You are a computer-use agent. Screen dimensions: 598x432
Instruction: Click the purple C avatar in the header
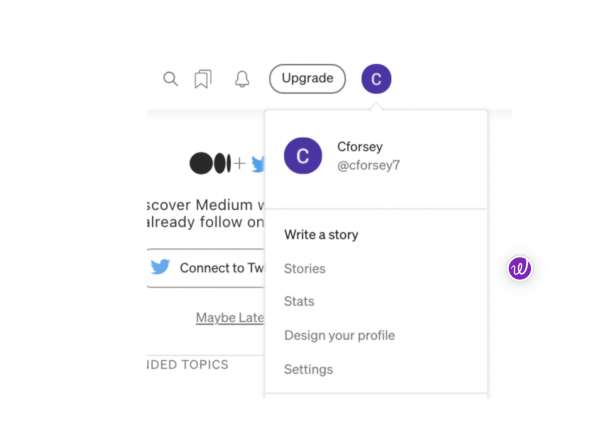click(x=376, y=79)
